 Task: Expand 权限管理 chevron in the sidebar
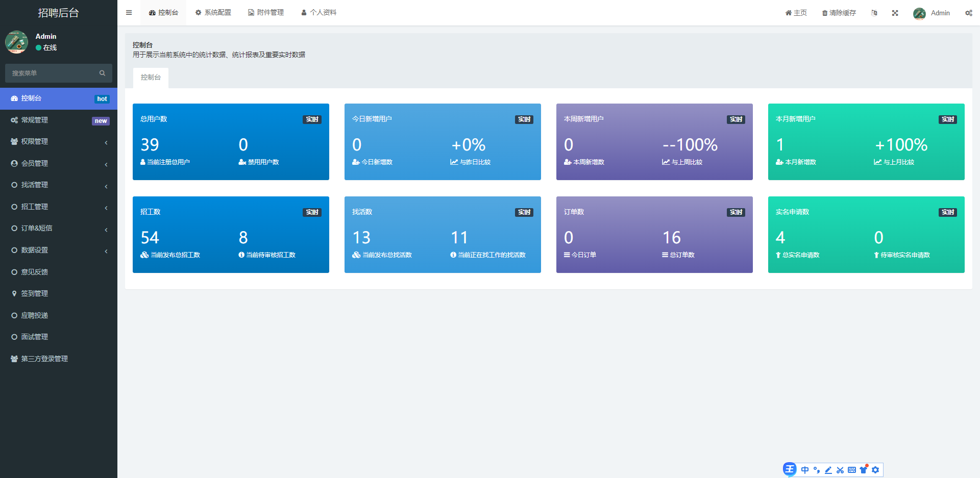[106, 142]
